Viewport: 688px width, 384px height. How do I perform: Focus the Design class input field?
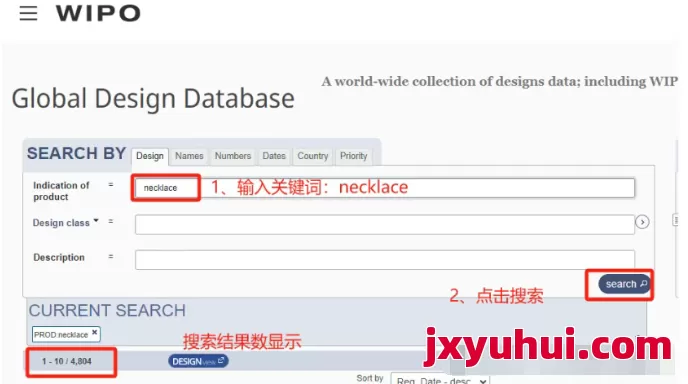click(x=384, y=224)
